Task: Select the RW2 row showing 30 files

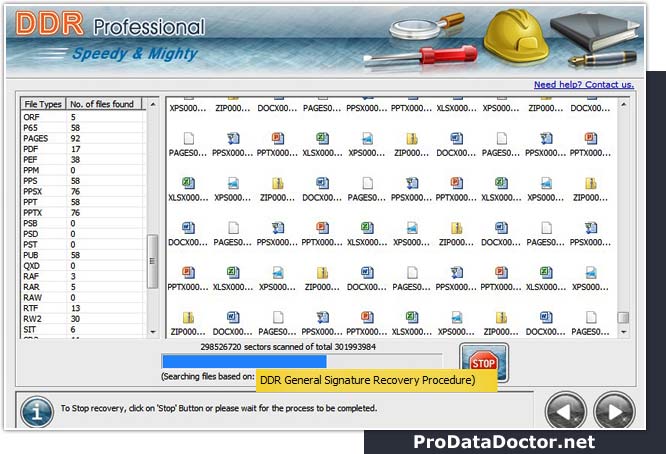Action: click(x=82, y=319)
